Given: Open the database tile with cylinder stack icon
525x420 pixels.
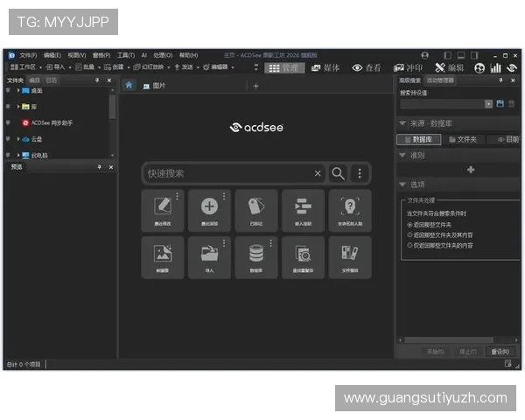Looking at the screenshot, I should (x=256, y=257).
